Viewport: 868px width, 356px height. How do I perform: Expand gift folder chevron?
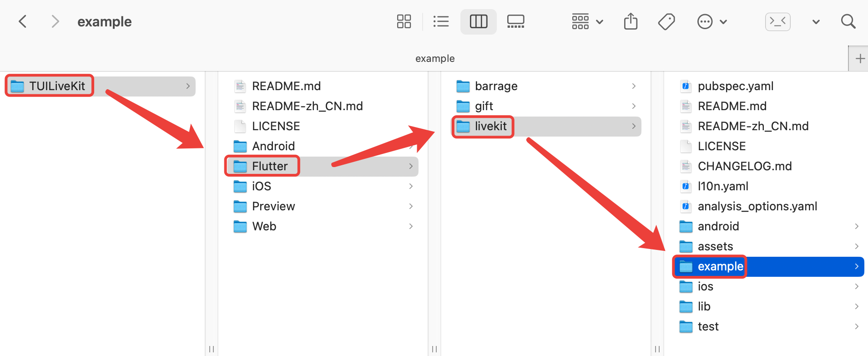coord(634,106)
